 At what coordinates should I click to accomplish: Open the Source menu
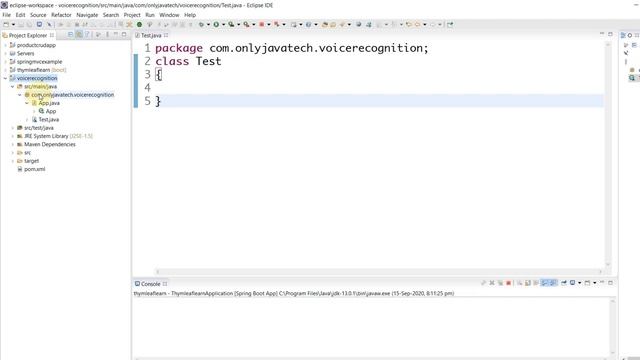tap(38, 15)
